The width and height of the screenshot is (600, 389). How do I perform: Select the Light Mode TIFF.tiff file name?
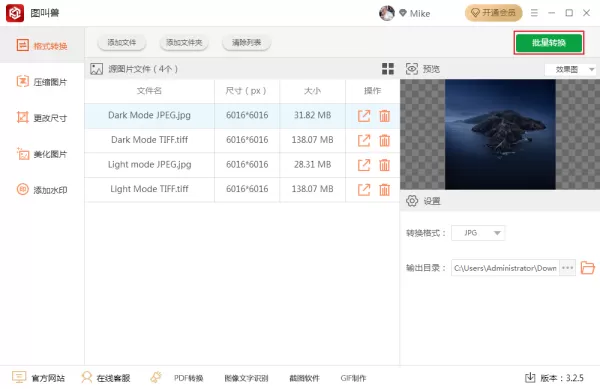tap(149, 189)
